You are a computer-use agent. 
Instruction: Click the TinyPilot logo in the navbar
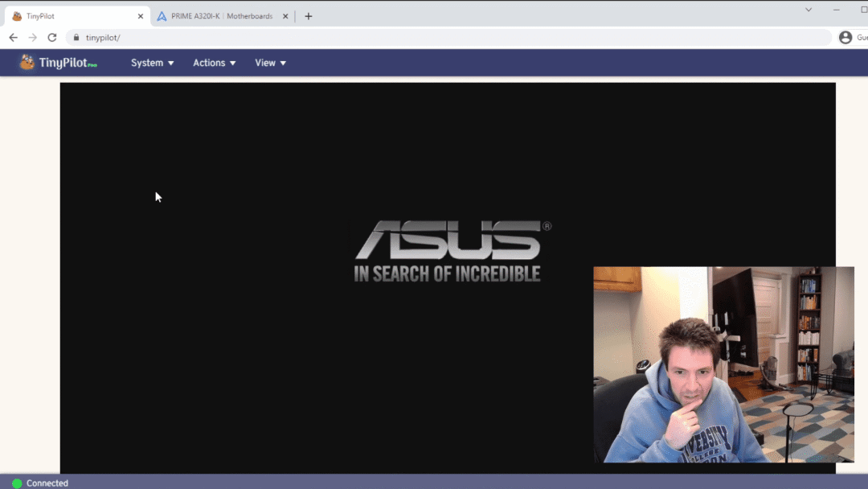[x=58, y=63]
